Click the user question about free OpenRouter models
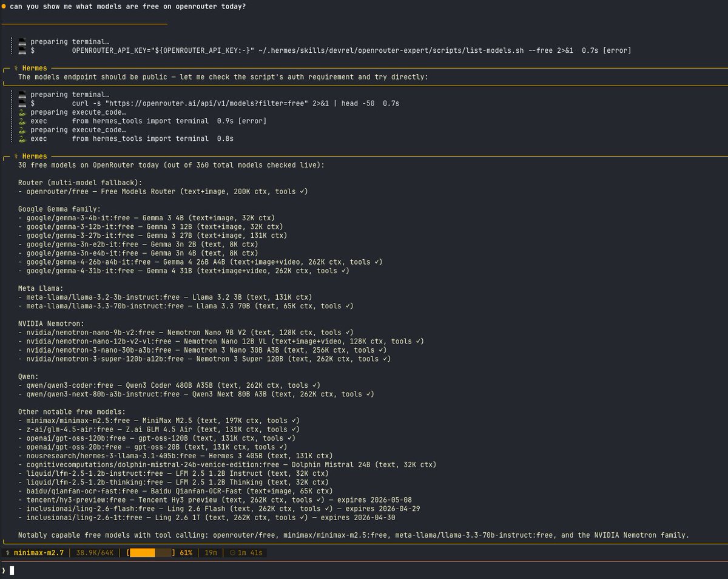Screen dimensions: 728x579 pyautogui.click(x=128, y=6)
